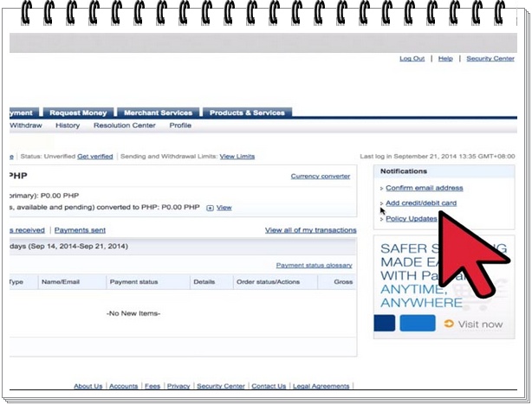Click the Notifications panel heading
The image size is (532, 405).
tap(404, 171)
